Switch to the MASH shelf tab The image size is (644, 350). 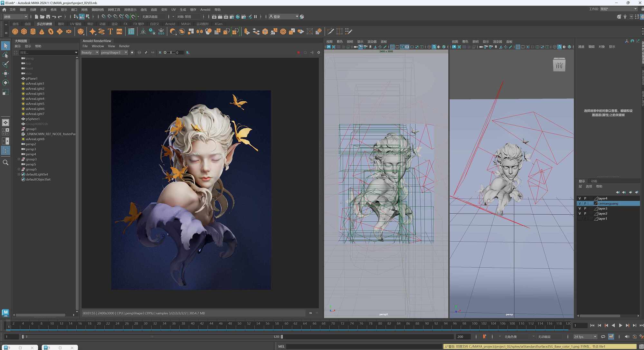point(185,24)
